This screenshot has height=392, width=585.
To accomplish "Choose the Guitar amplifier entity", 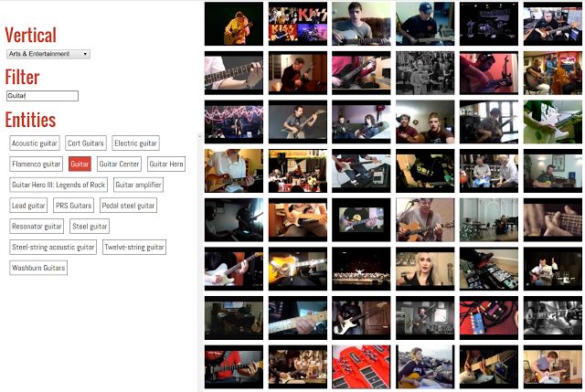I will click(x=138, y=185).
